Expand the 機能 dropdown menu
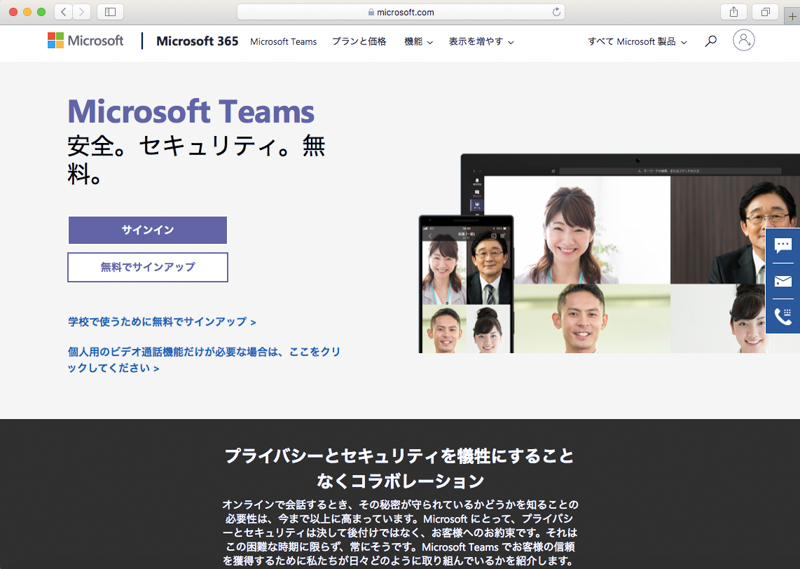The width and height of the screenshot is (800, 569). click(x=418, y=42)
